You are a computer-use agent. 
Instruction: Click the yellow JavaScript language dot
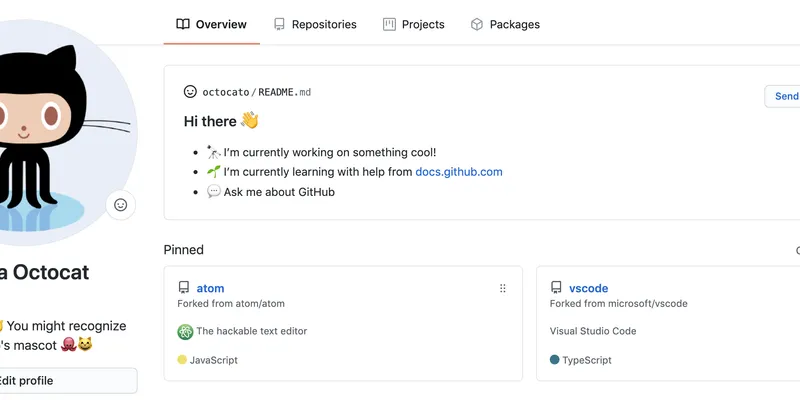(182, 360)
